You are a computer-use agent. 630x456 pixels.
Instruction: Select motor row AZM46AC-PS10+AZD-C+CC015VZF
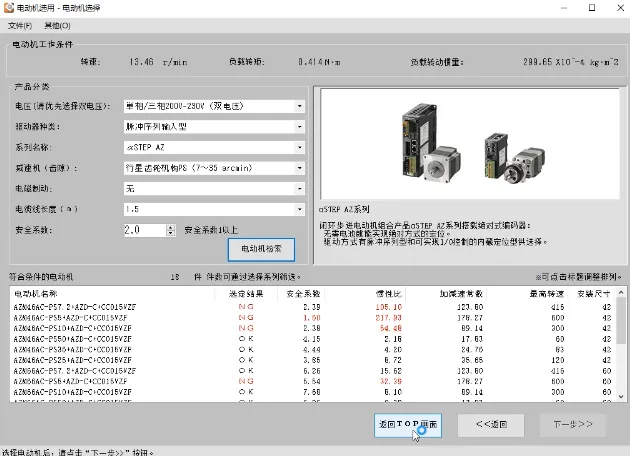pos(313,328)
